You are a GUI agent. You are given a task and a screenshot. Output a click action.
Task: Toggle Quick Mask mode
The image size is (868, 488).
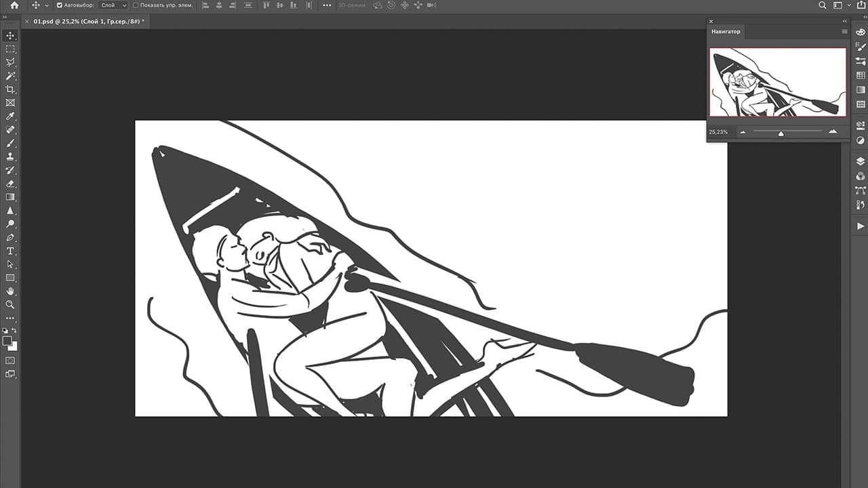10,361
